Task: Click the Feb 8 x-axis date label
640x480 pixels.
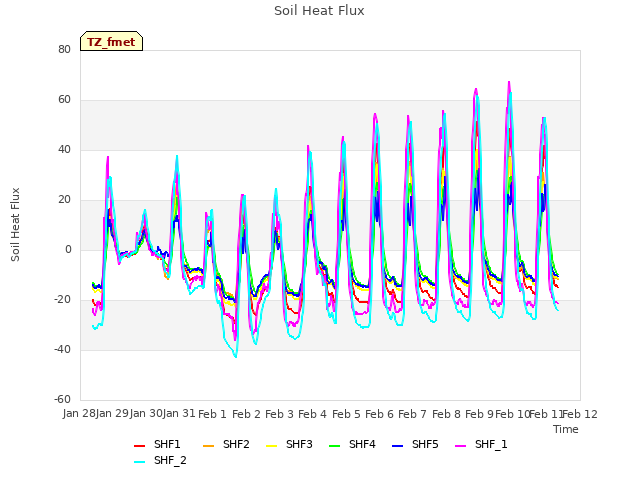Action: tap(446, 414)
